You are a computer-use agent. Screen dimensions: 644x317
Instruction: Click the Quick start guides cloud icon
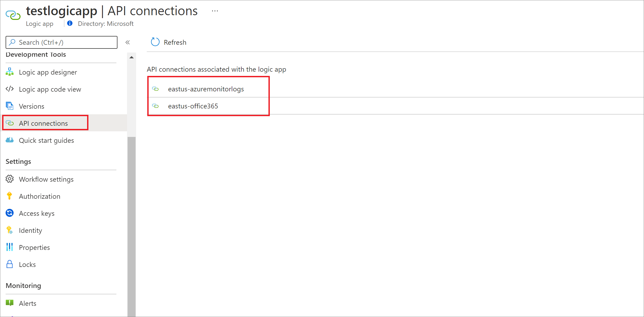pyautogui.click(x=10, y=140)
